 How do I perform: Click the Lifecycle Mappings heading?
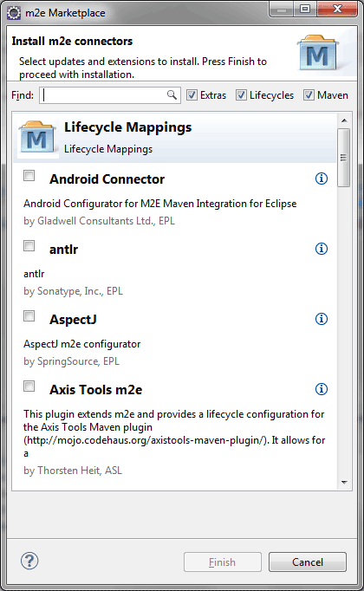[127, 127]
